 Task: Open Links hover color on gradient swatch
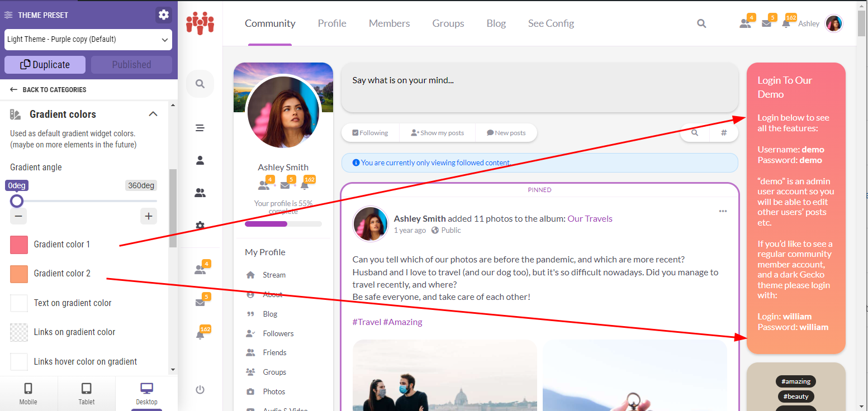[19, 361]
